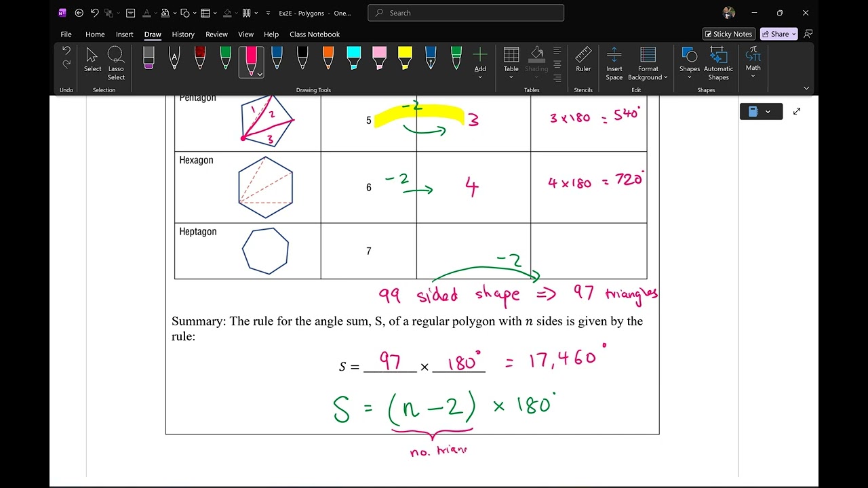The image size is (868, 488).
Task: Open the expand page arrow icon
Action: 797,111
